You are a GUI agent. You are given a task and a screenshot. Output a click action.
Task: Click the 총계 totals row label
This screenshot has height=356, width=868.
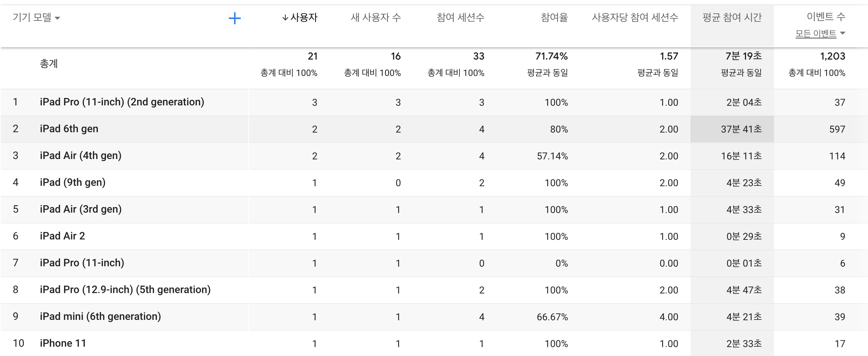click(49, 64)
